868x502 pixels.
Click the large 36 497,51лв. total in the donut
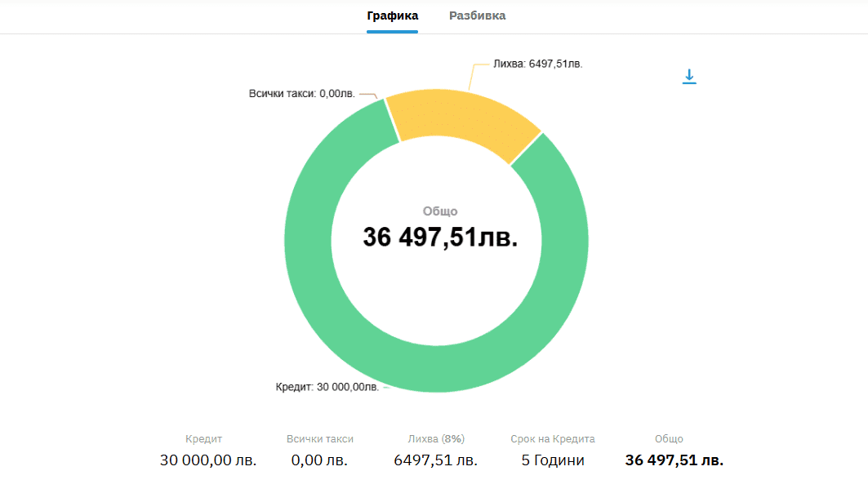point(440,238)
